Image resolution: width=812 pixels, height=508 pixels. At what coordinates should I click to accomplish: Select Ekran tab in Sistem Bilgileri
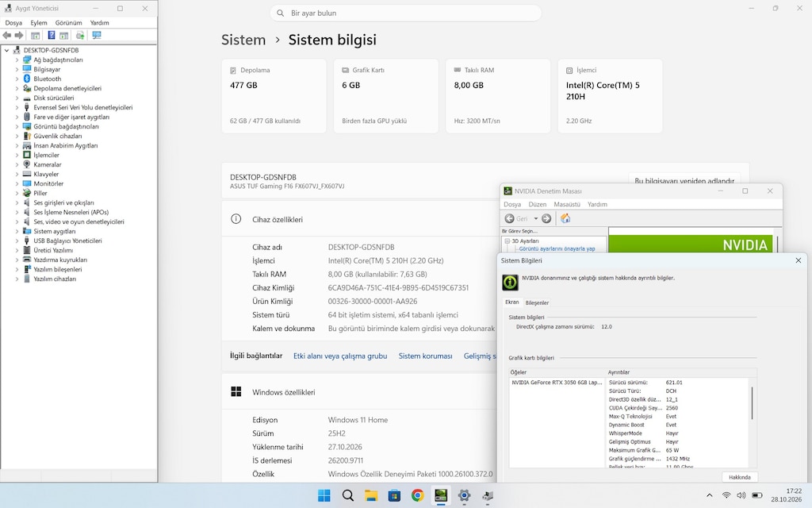click(x=512, y=302)
